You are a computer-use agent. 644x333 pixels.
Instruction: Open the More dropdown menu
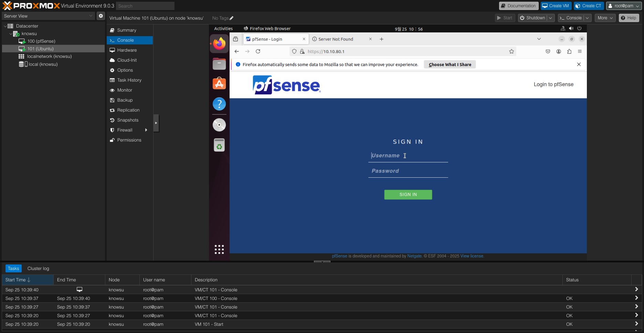[x=605, y=18]
